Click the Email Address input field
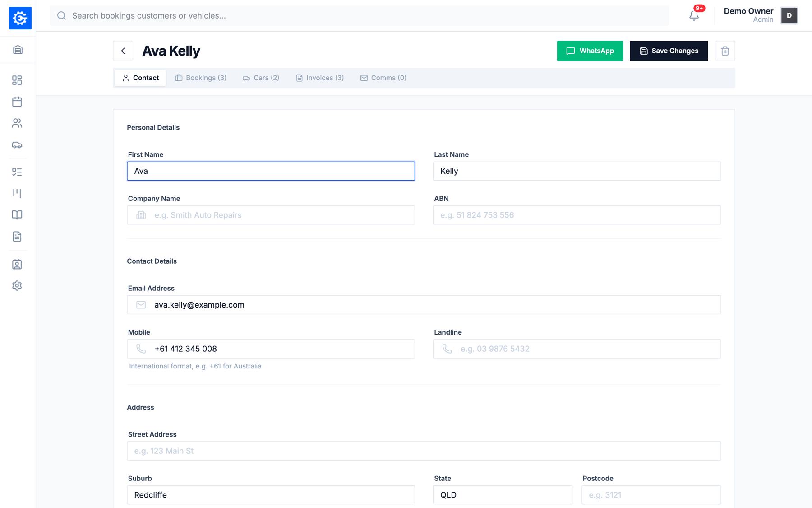This screenshot has width=812, height=508. coord(424,305)
